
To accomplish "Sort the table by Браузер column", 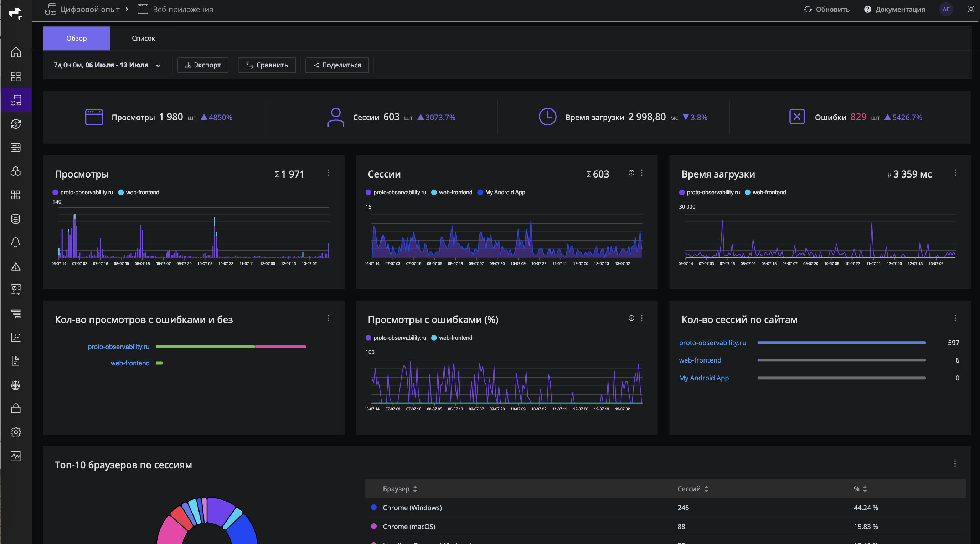I will (x=400, y=489).
